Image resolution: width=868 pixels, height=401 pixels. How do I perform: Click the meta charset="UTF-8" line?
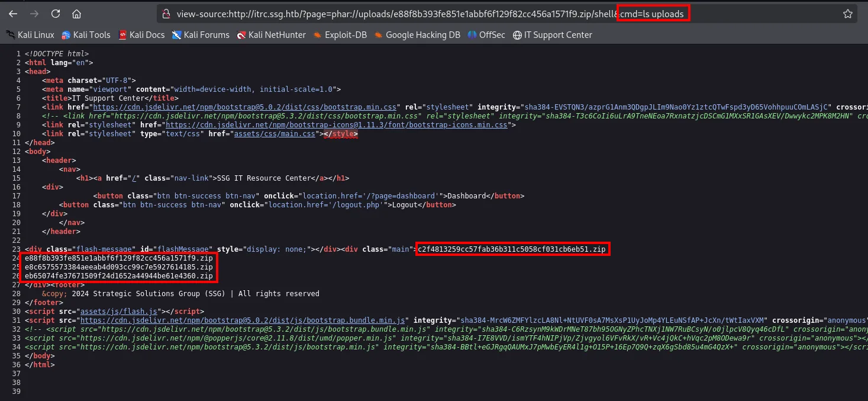pos(89,81)
